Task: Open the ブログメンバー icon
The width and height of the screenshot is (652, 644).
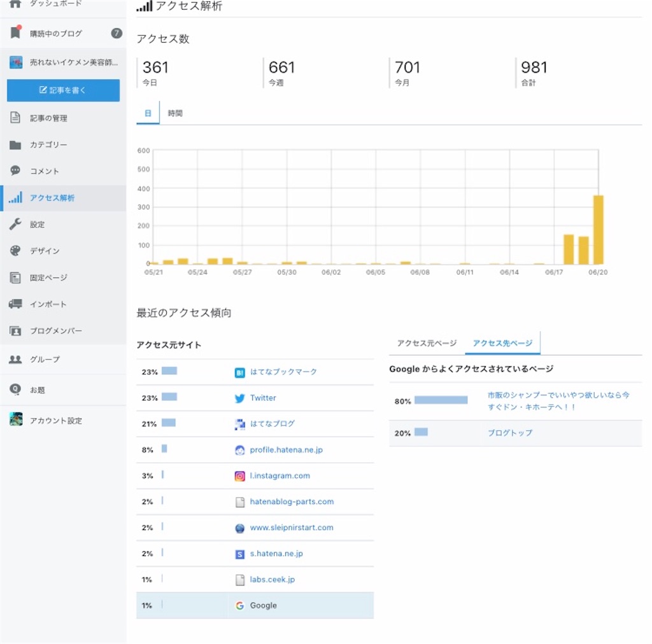Action: [x=15, y=331]
